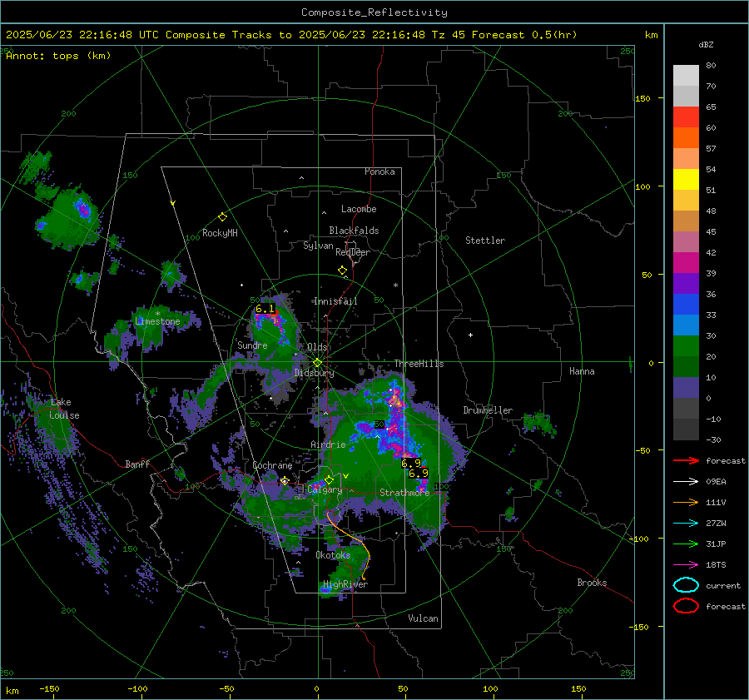Image resolution: width=749 pixels, height=700 pixels.
Task: Select the orange 111V track arrow
Action: point(686,502)
